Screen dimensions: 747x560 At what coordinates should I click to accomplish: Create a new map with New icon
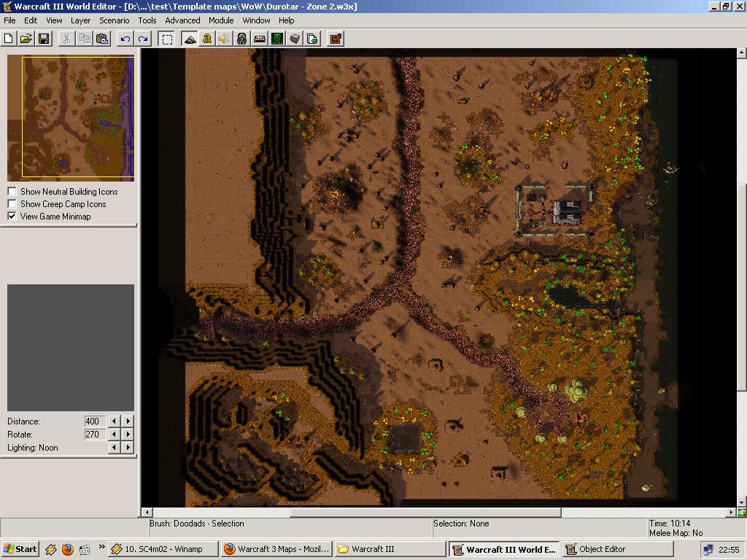(x=8, y=39)
